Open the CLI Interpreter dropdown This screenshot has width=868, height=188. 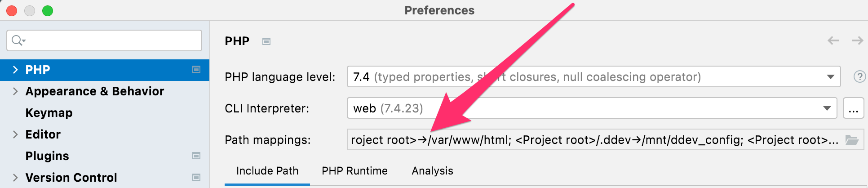[x=827, y=108]
